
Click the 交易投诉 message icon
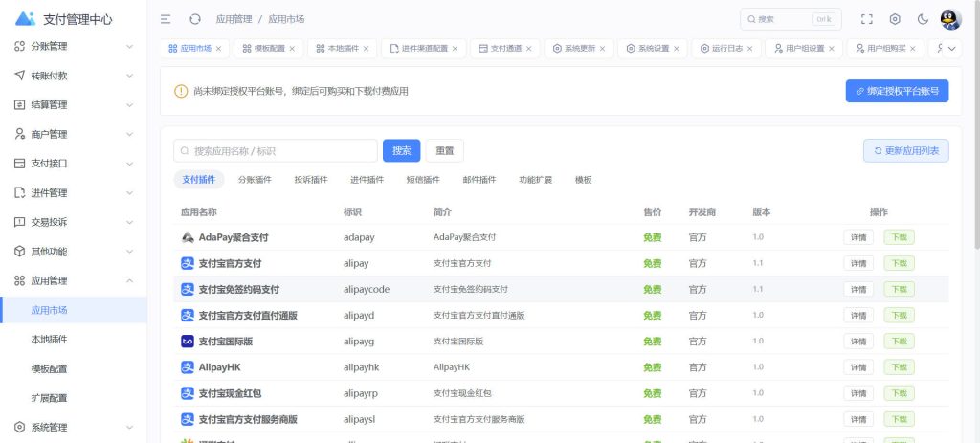[x=19, y=222]
